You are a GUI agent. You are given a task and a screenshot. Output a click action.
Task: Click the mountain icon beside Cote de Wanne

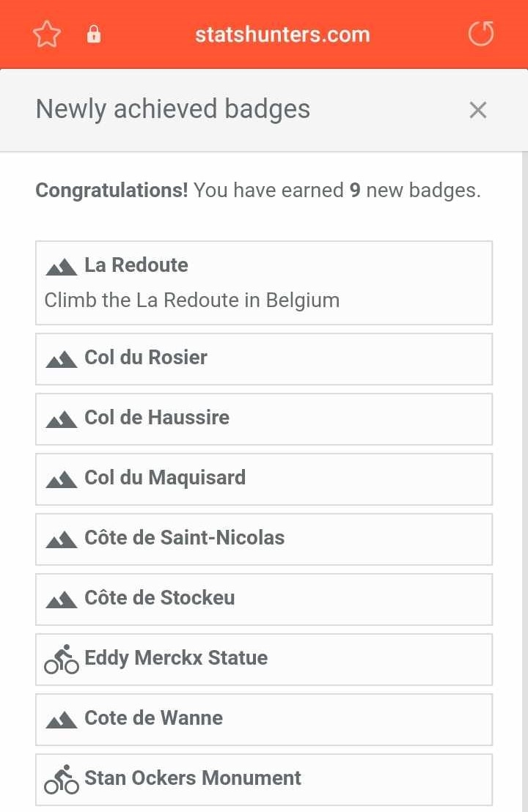[62, 720]
